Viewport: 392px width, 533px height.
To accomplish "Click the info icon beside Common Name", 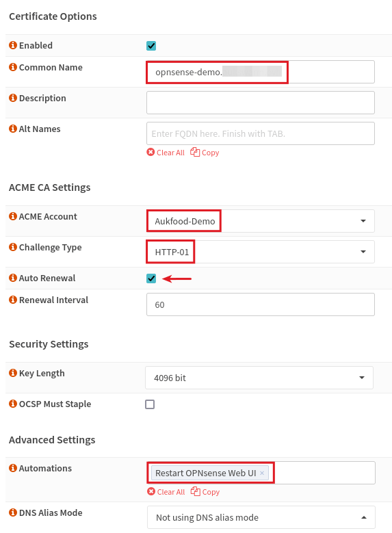I will click(x=13, y=67).
